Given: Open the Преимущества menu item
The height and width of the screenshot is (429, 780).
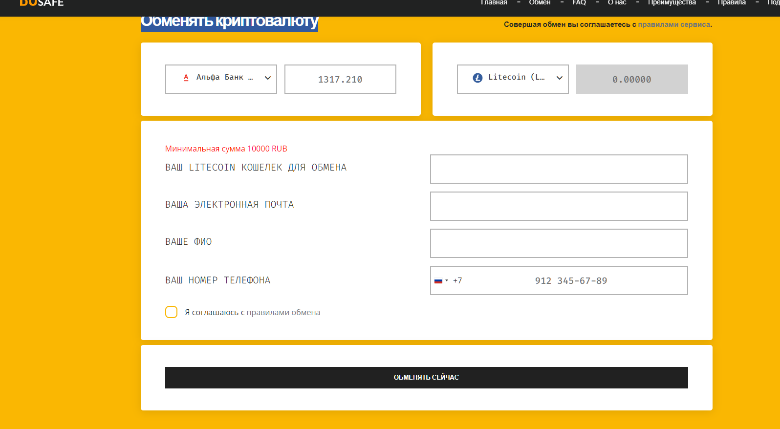Looking at the screenshot, I should pyautogui.click(x=672, y=3).
